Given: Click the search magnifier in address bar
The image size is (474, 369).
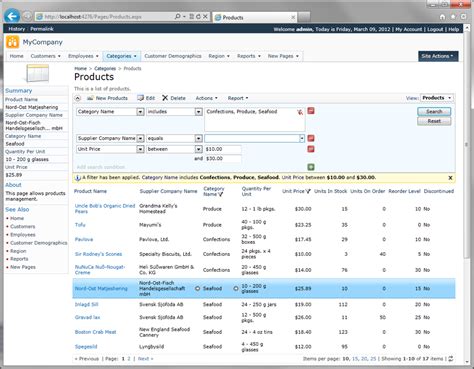Looking at the screenshot, I should 177,16.
